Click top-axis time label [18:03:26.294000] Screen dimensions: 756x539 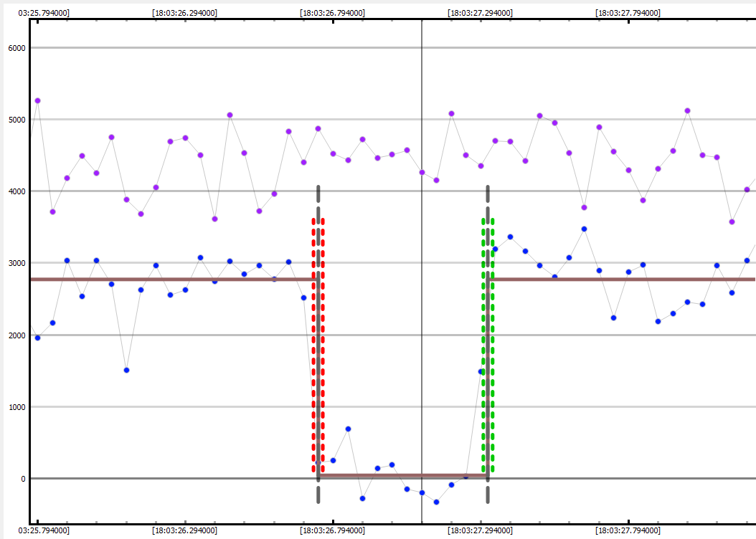coord(184,13)
